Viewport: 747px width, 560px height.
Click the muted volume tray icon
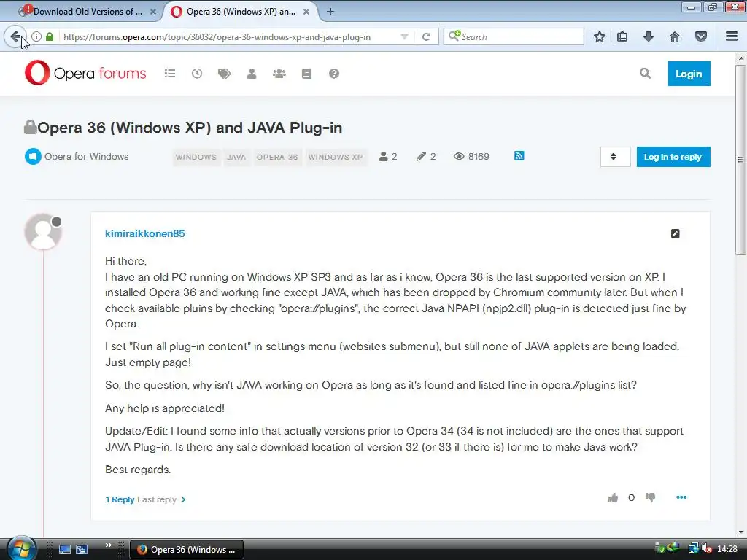click(x=707, y=549)
